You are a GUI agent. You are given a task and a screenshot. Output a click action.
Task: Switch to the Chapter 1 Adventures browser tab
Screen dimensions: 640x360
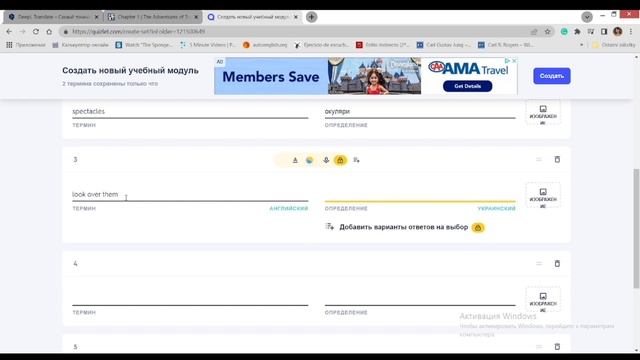[153, 17]
